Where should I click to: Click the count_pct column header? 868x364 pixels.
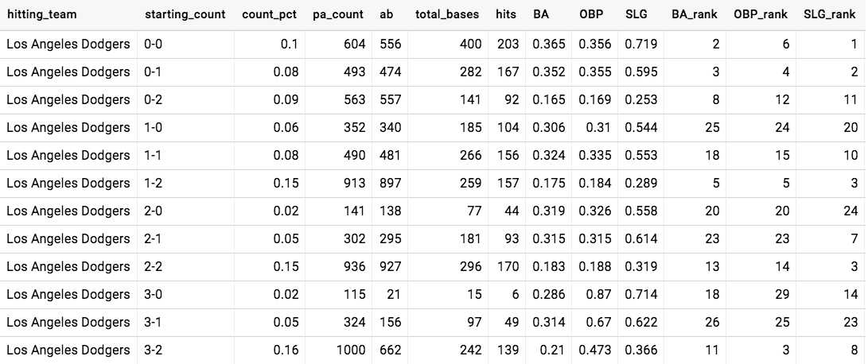point(269,15)
